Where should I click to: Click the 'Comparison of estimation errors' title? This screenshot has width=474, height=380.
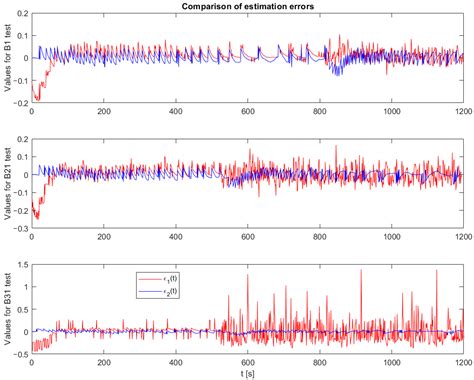click(248, 6)
